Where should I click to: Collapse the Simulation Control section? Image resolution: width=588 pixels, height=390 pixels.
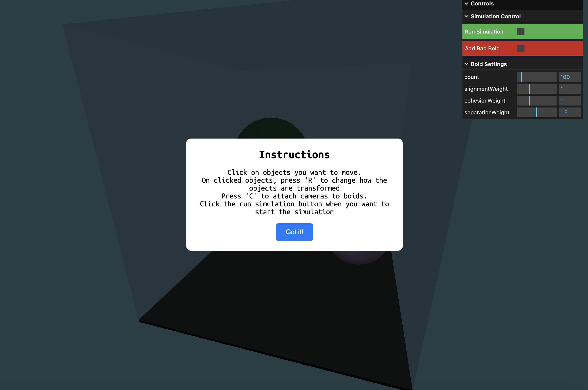coord(466,16)
